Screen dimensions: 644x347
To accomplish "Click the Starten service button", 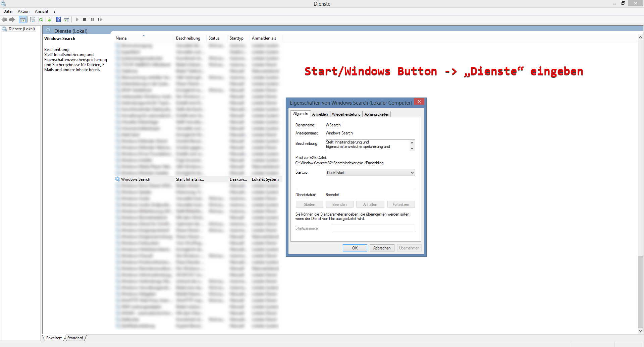I will 309,205.
